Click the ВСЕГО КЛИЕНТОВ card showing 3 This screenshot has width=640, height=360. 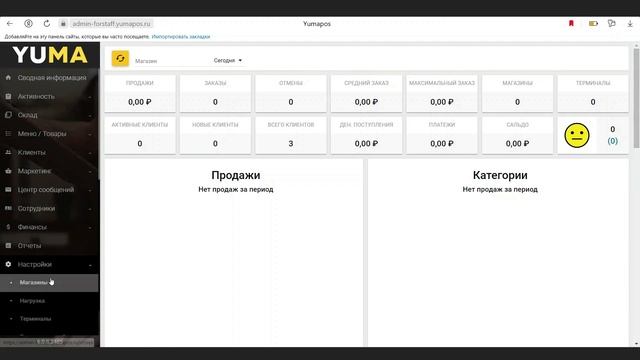coord(291,135)
